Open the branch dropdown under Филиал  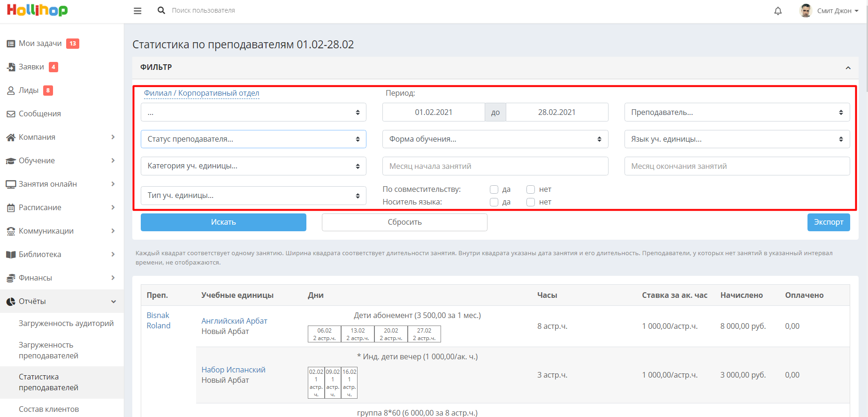(253, 112)
